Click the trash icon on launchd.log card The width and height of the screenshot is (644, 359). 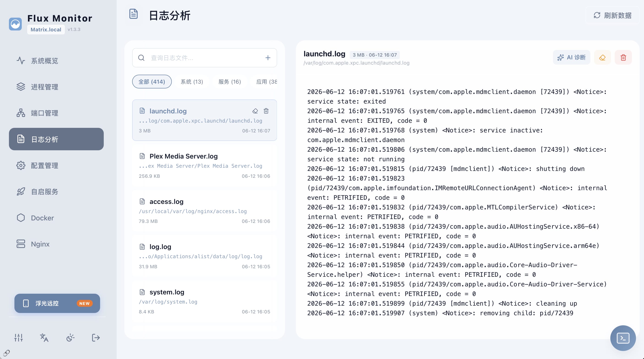coord(266,111)
